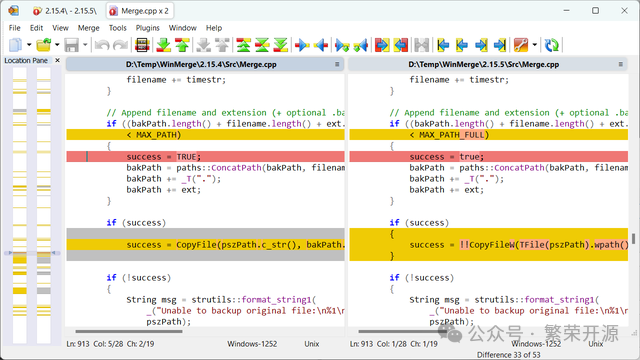640x360 pixels.
Task: Go to previous difference with green up arrow
Action: click(182, 45)
